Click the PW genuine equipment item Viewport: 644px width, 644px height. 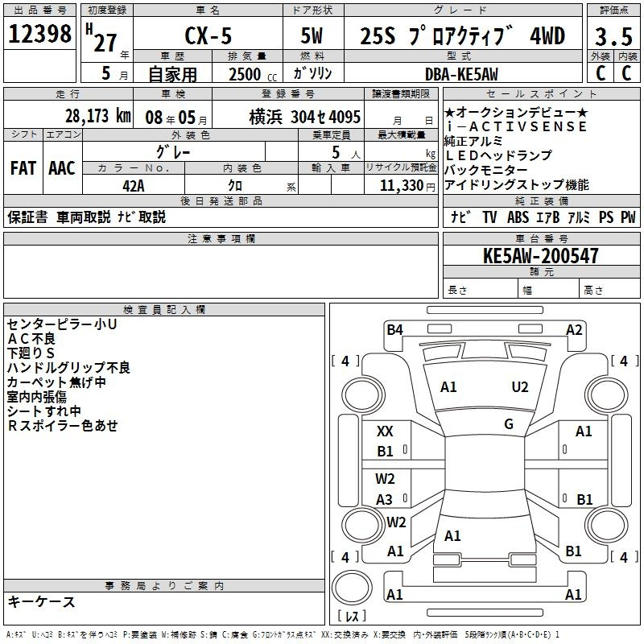(628, 217)
